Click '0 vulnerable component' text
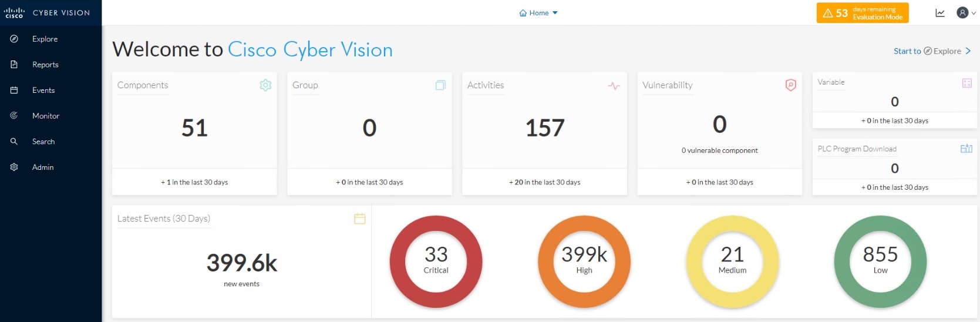This screenshot has width=980, height=322. [x=719, y=150]
